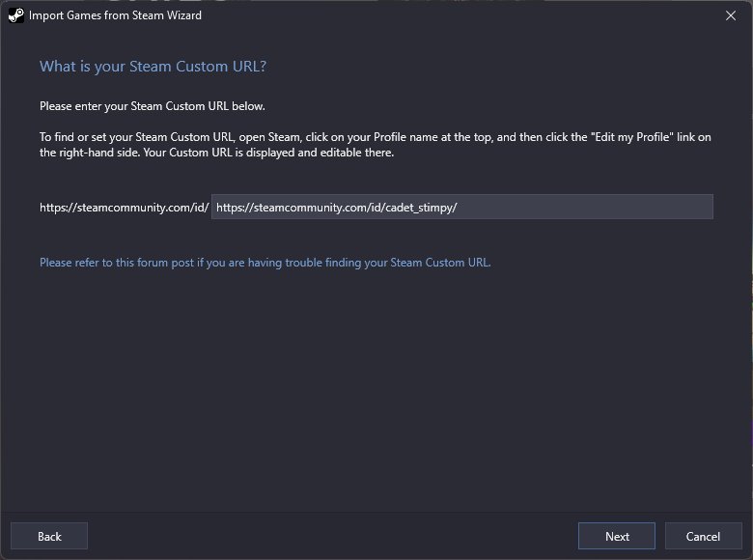Image resolution: width=753 pixels, height=560 pixels.
Task: Close the Import Games wizard window
Action: point(730,15)
